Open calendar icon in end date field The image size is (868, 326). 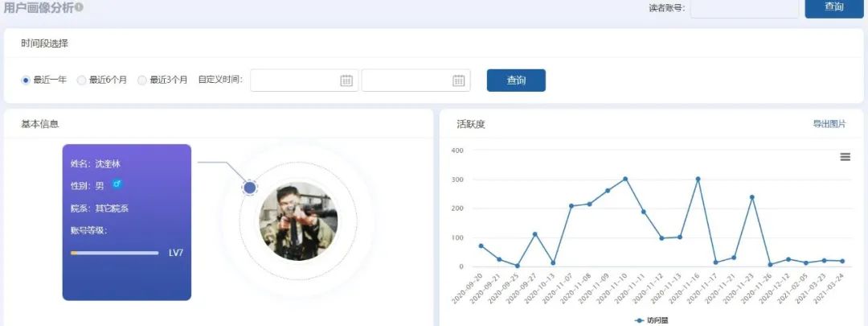pos(459,80)
